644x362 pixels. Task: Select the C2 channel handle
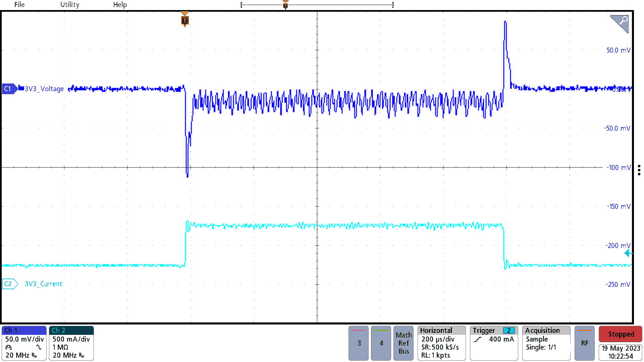[9, 284]
